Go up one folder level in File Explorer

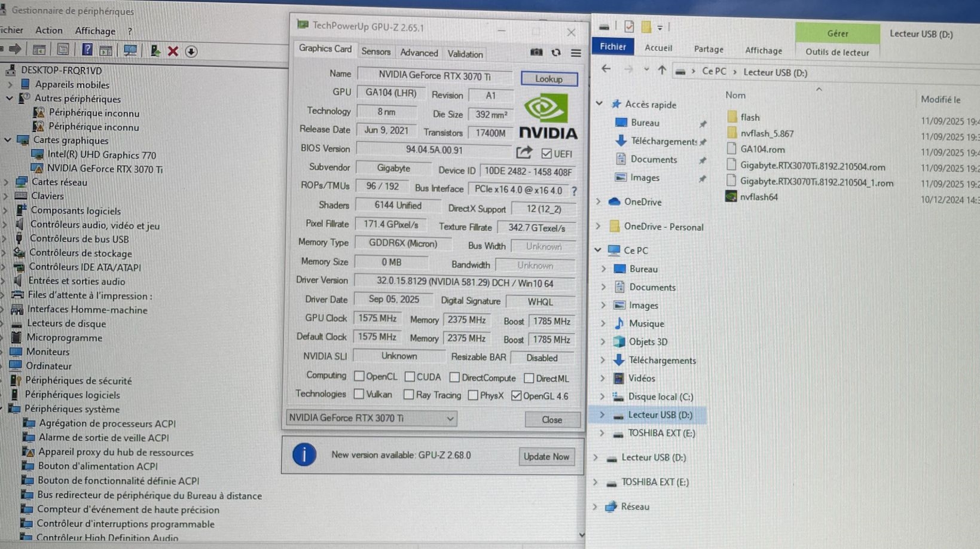(x=662, y=70)
